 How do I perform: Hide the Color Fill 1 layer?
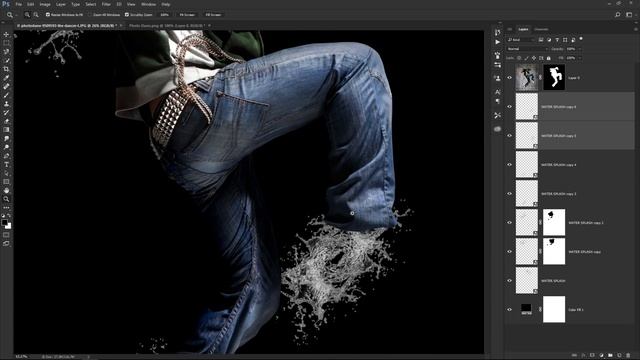(x=509, y=309)
